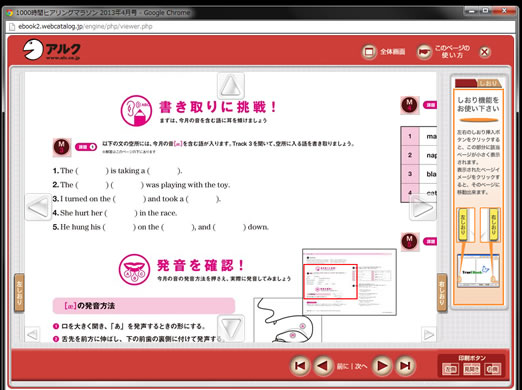This screenshot has width=522, height=390.
Task: Click the M5 audio icon on right page
Action: (409, 241)
